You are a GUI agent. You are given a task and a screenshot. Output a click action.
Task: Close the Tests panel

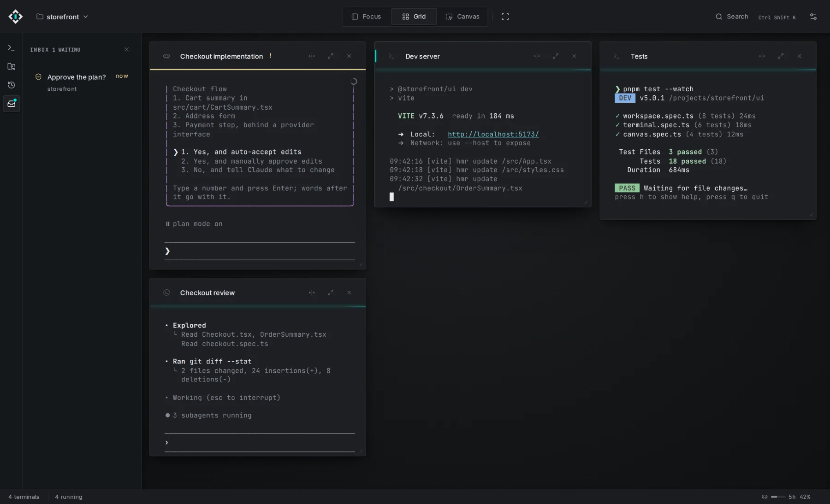tap(799, 56)
